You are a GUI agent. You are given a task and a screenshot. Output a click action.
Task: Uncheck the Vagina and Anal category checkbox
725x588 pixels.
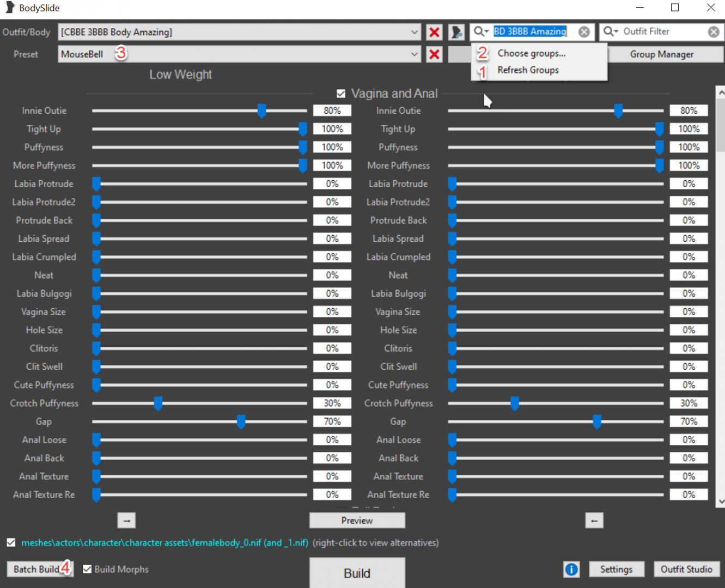point(341,94)
